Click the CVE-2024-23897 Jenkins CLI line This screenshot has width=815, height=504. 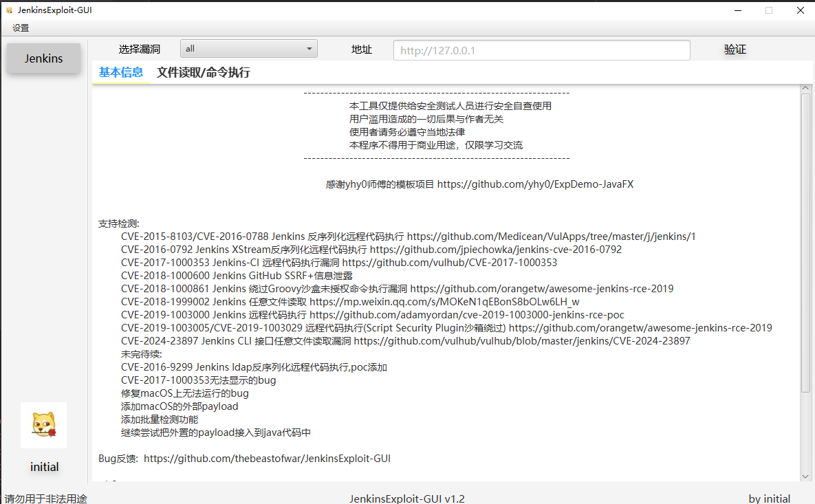tap(405, 341)
